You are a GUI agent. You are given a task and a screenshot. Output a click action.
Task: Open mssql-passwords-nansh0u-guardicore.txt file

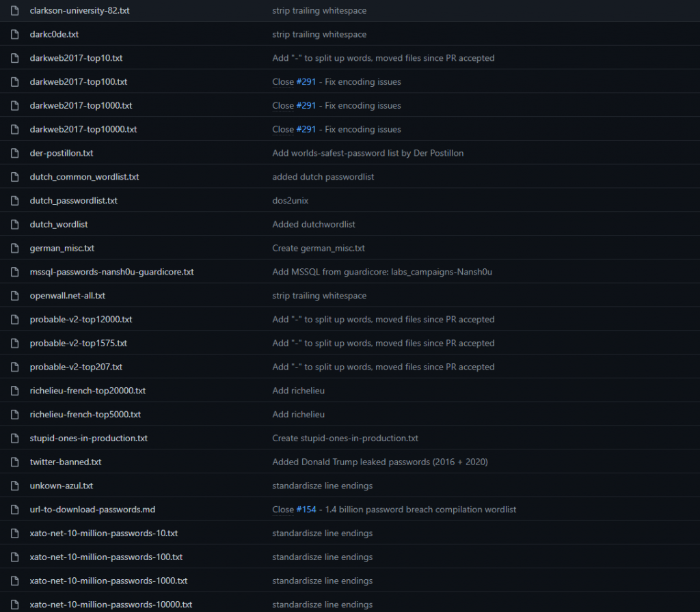pos(111,272)
